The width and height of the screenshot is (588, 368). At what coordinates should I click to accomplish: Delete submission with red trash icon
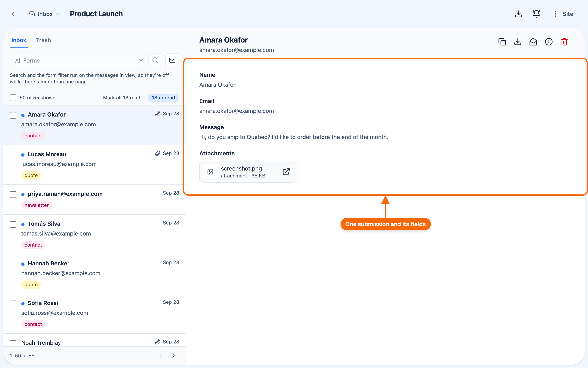pyautogui.click(x=564, y=42)
